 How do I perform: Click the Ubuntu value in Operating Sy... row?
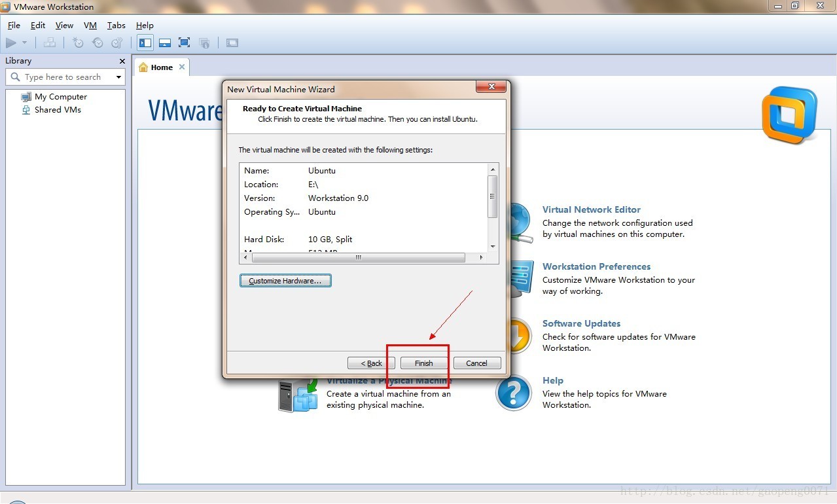[322, 212]
